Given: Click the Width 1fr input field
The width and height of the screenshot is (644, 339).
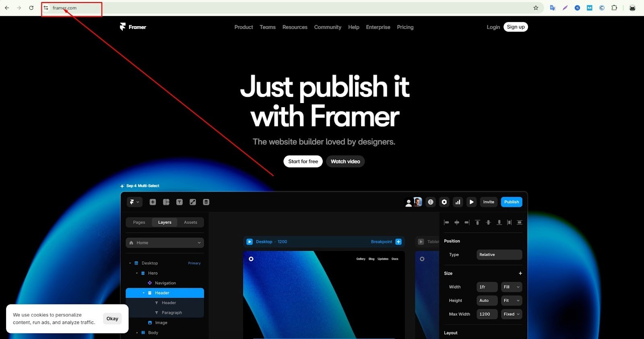Looking at the screenshot, I should pos(487,287).
